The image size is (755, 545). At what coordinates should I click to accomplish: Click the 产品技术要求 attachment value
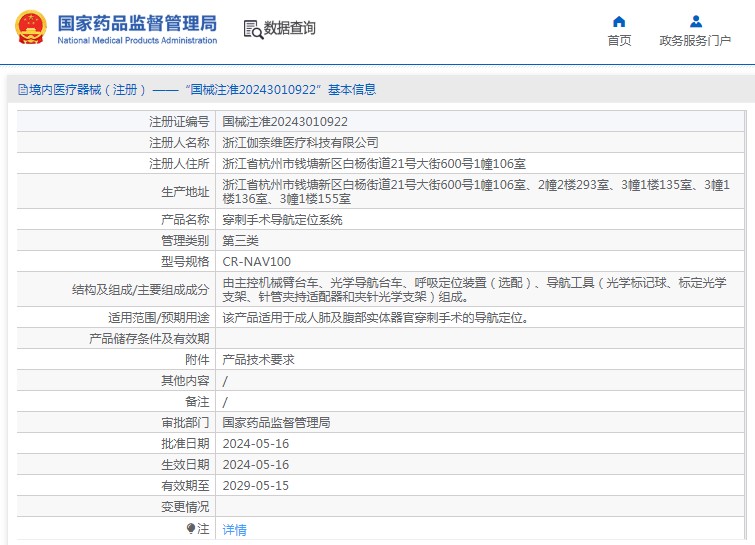(258, 360)
